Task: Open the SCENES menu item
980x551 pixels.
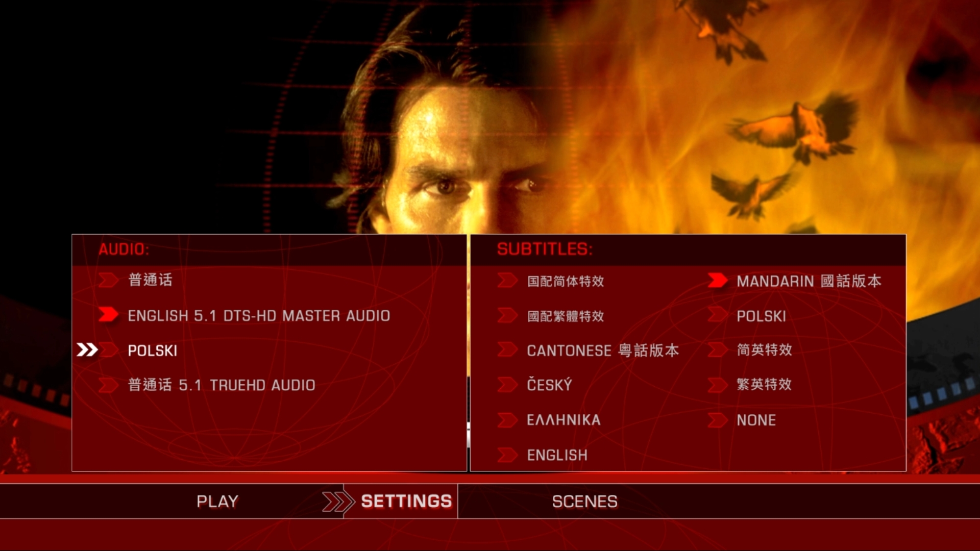Action: point(584,502)
